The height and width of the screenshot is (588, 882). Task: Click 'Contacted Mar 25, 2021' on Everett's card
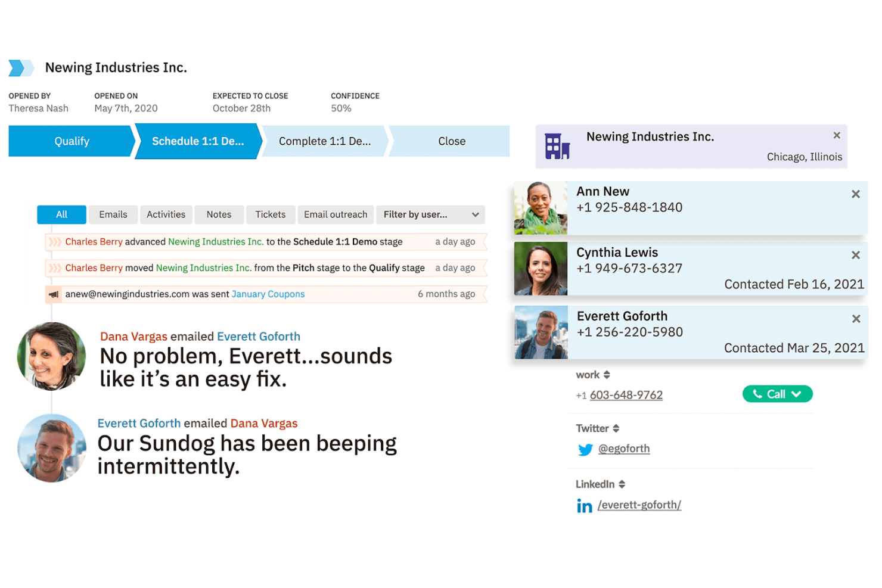coord(794,349)
